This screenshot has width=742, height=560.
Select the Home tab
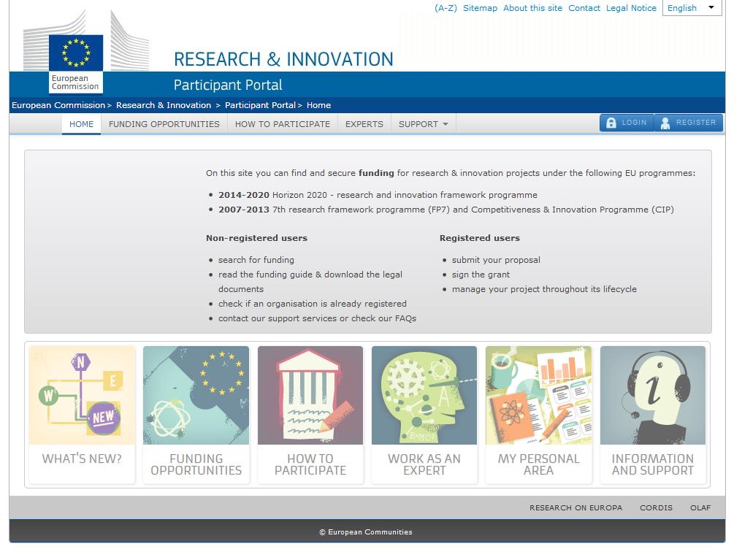pyautogui.click(x=81, y=124)
